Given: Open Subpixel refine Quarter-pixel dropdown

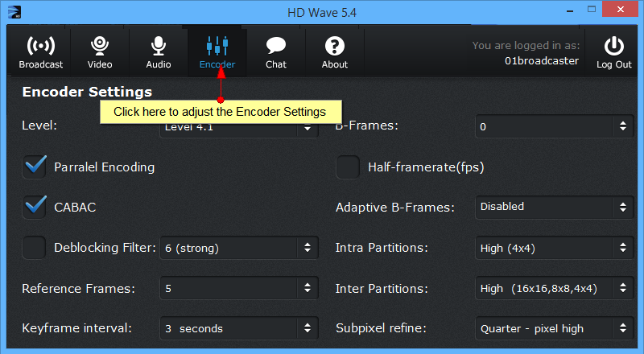Looking at the screenshot, I should pyautogui.click(x=555, y=328).
